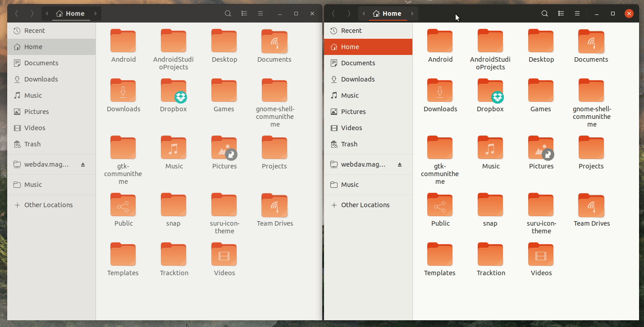Viewport: 644px width, 327px height.
Task: Click Home path button in left window
Action: [70, 14]
